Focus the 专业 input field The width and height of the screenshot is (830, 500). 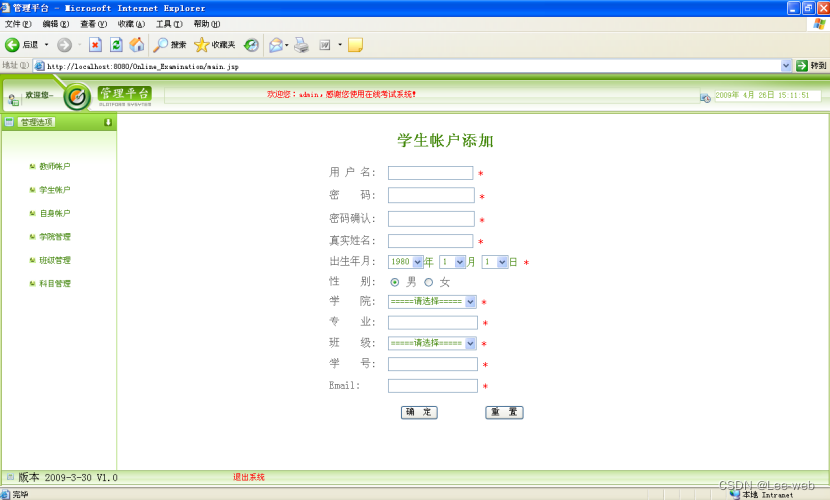432,322
